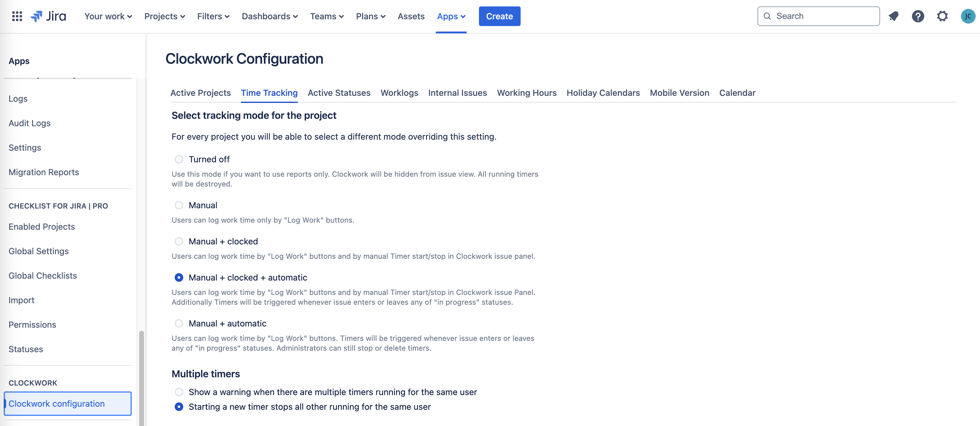The width and height of the screenshot is (980, 426).
Task: Switch to the Active Statuses tab
Action: 339,93
